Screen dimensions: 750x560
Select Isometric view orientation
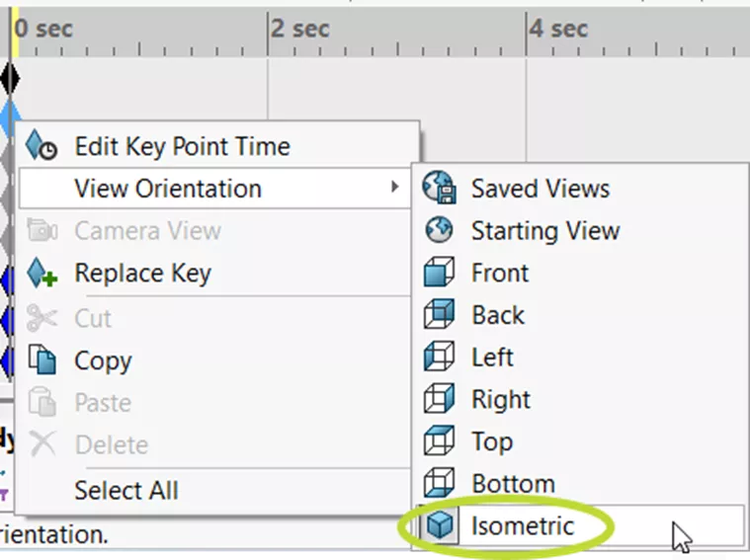tap(522, 526)
